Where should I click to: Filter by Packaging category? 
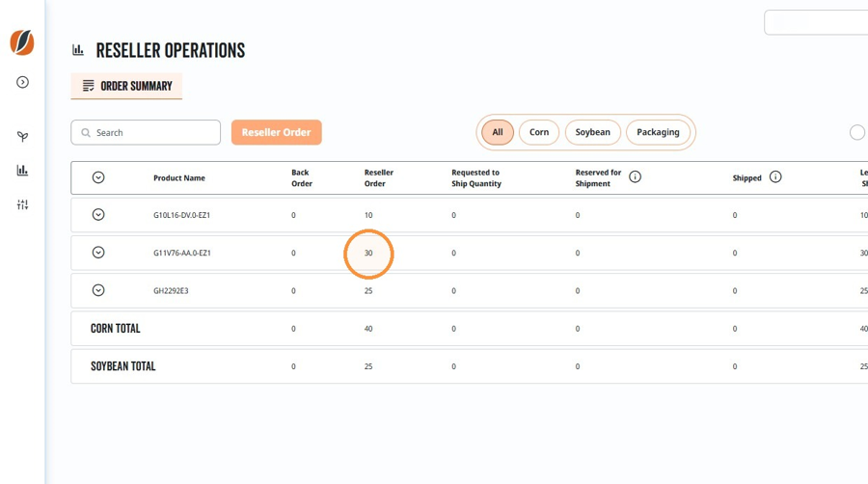(x=658, y=133)
